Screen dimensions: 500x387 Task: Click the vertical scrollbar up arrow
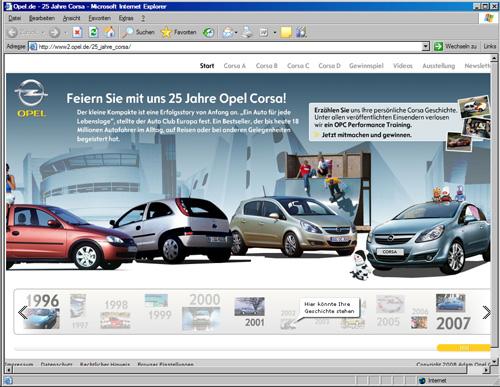[494, 58]
